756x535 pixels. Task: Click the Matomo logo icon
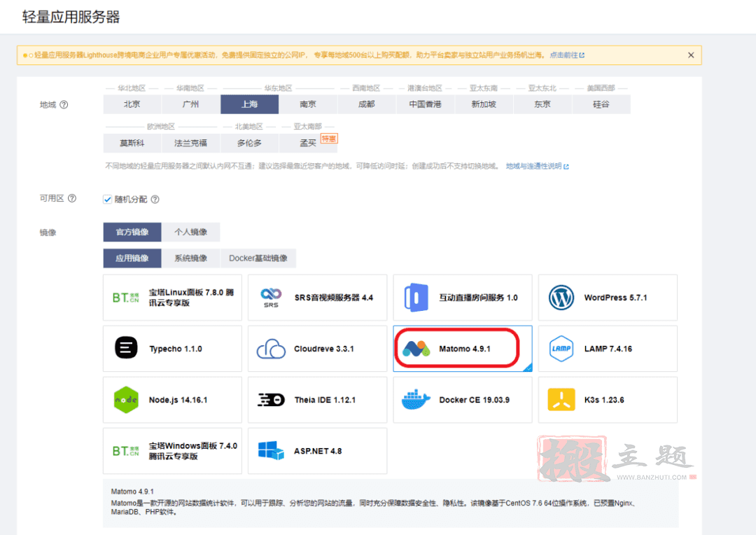pyautogui.click(x=416, y=348)
